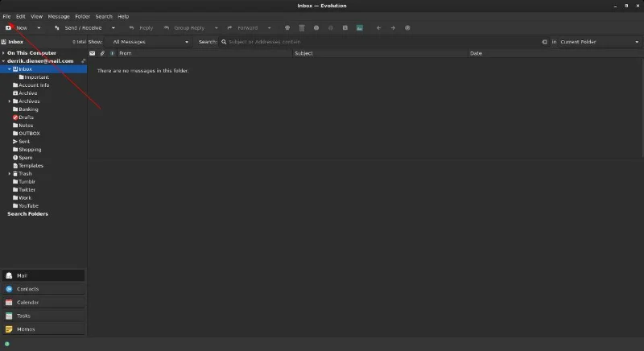Switch to the Memos view

43,329
